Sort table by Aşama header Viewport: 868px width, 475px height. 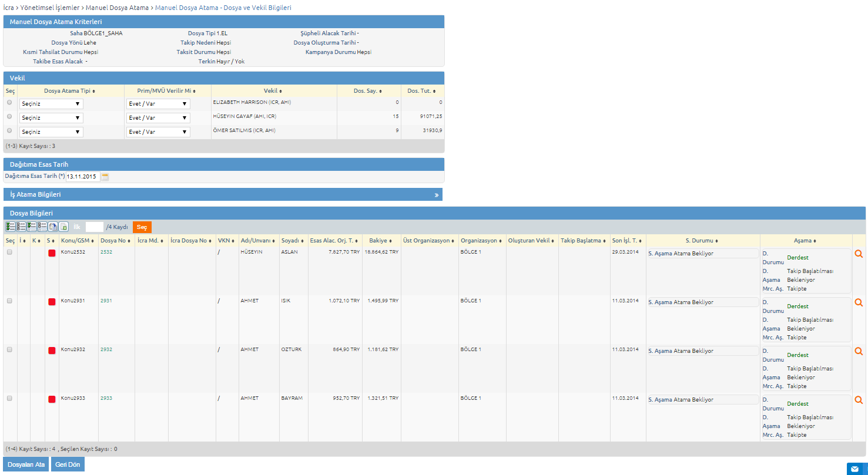click(806, 241)
